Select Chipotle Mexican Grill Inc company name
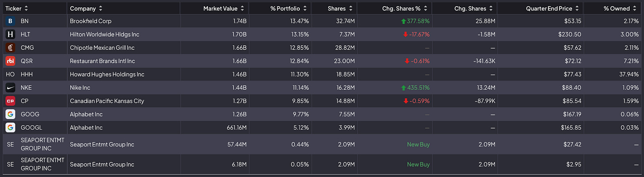The image size is (644, 177). (x=102, y=47)
